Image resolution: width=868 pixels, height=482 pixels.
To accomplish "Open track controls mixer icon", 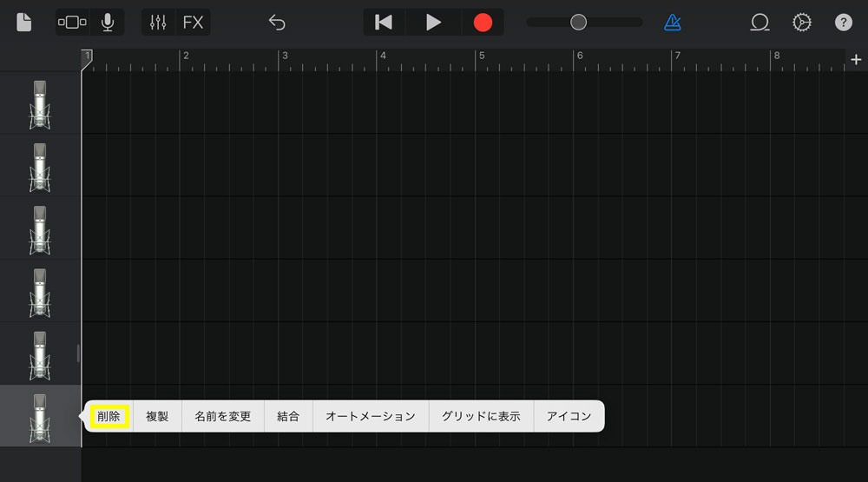I will pos(158,23).
